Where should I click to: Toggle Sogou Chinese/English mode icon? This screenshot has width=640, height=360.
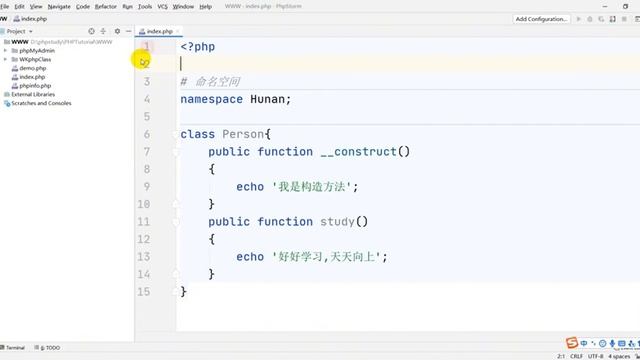pos(584,344)
